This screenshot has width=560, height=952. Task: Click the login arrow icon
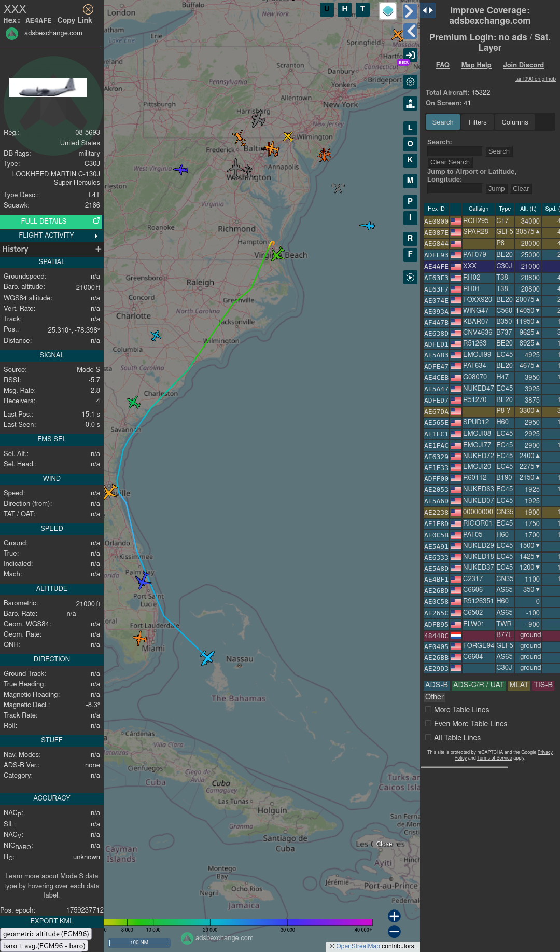click(x=410, y=56)
